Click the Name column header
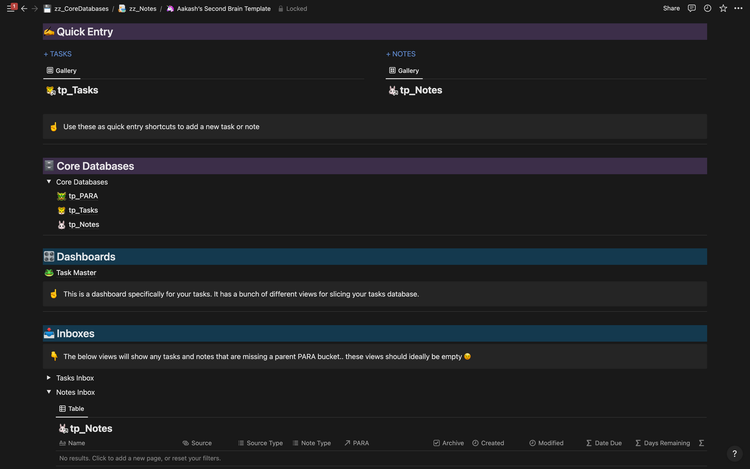This screenshot has height=469, width=750. [72, 443]
